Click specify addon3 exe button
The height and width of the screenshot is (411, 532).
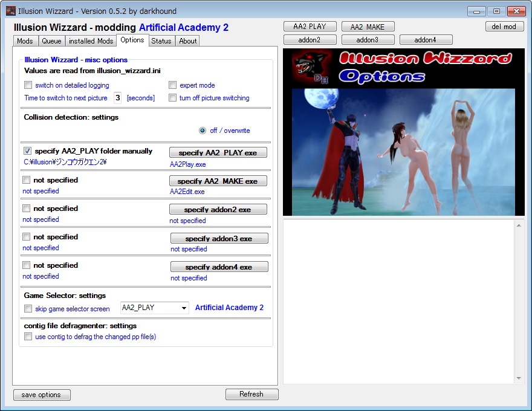[x=219, y=238]
